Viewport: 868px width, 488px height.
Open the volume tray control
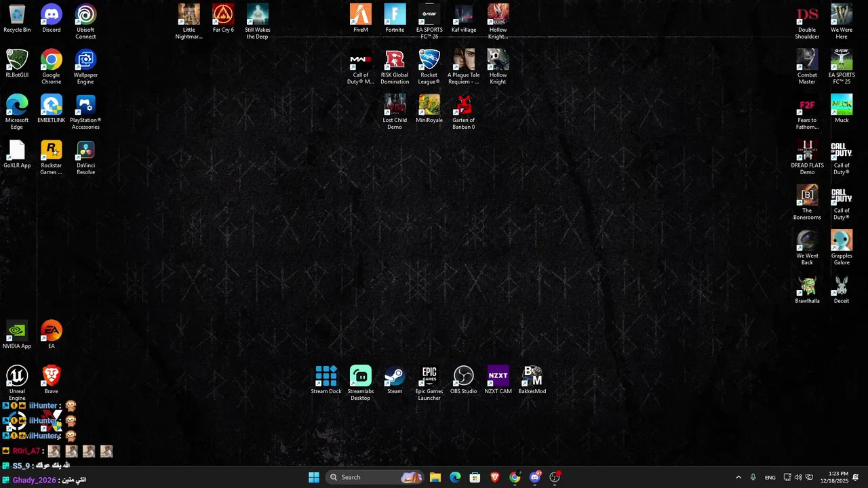pyautogui.click(x=798, y=477)
